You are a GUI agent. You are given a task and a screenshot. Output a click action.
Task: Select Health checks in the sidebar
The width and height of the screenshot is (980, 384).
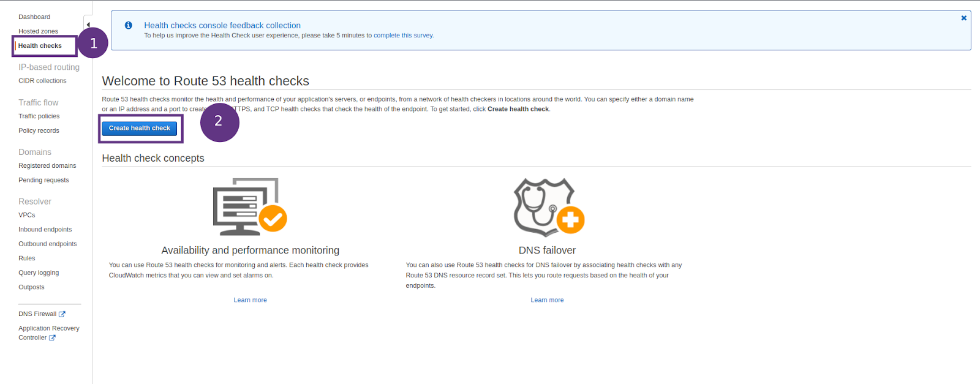click(40, 46)
